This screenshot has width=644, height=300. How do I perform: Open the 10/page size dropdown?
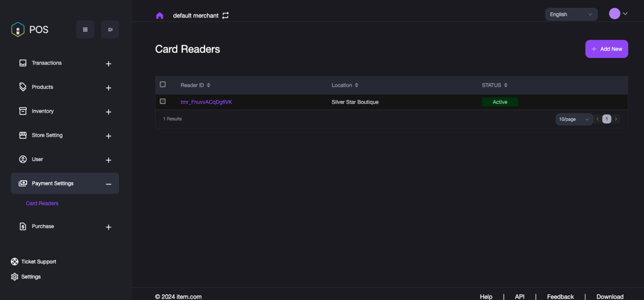click(574, 119)
